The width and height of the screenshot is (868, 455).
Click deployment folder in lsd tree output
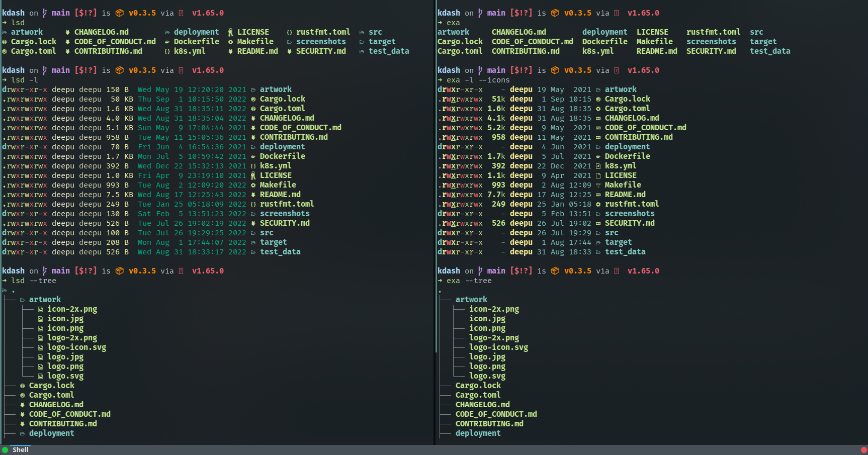tap(51, 433)
